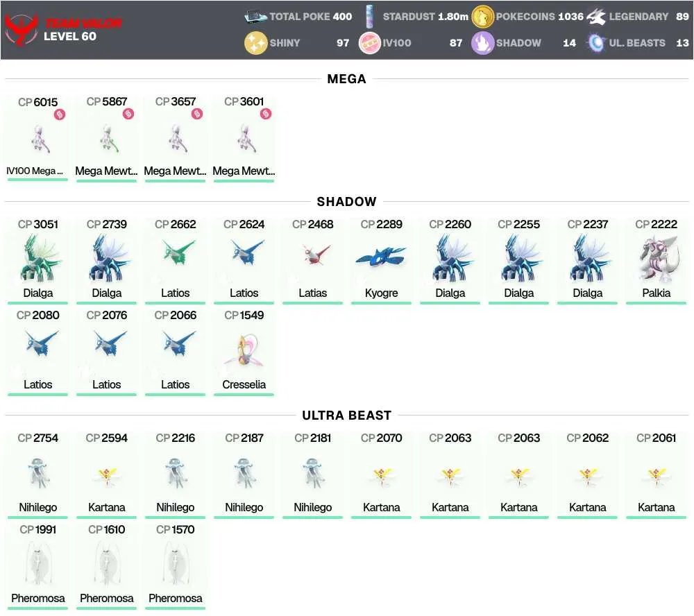Select the Kartana sprite with CP 2061
The image size is (694, 616).
click(x=657, y=477)
